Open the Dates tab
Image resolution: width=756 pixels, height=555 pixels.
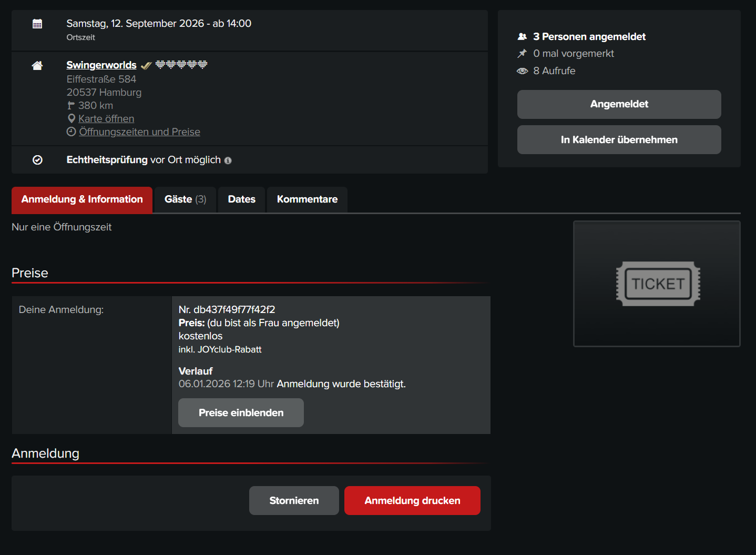[x=242, y=199]
